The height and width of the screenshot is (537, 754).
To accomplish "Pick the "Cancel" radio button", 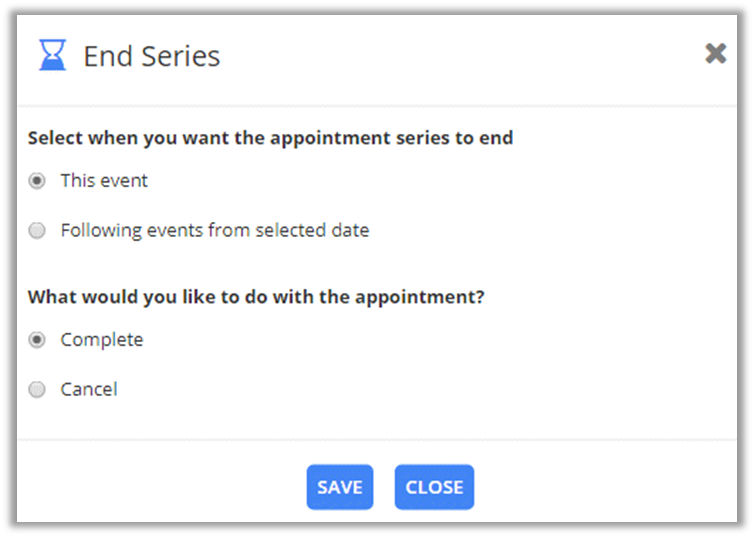I will [x=37, y=390].
